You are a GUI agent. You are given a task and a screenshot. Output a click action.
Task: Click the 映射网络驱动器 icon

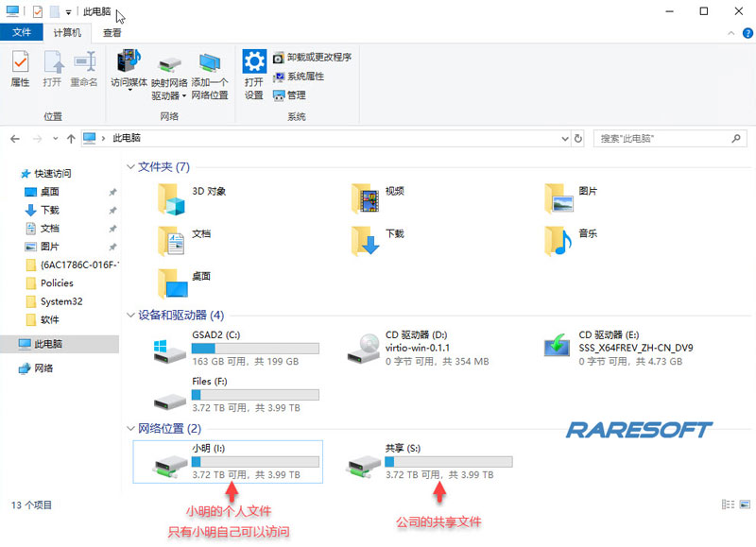(171, 64)
